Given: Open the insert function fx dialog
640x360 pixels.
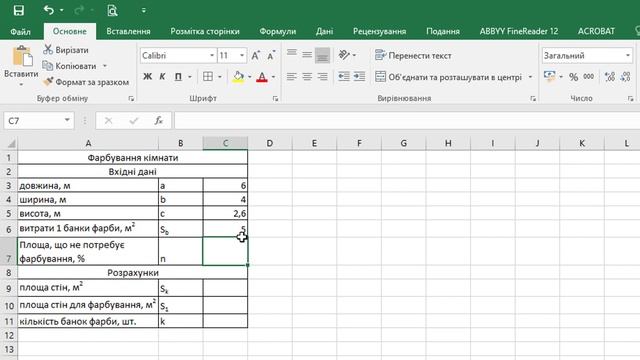Looking at the screenshot, I should pyautogui.click(x=159, y=121).
